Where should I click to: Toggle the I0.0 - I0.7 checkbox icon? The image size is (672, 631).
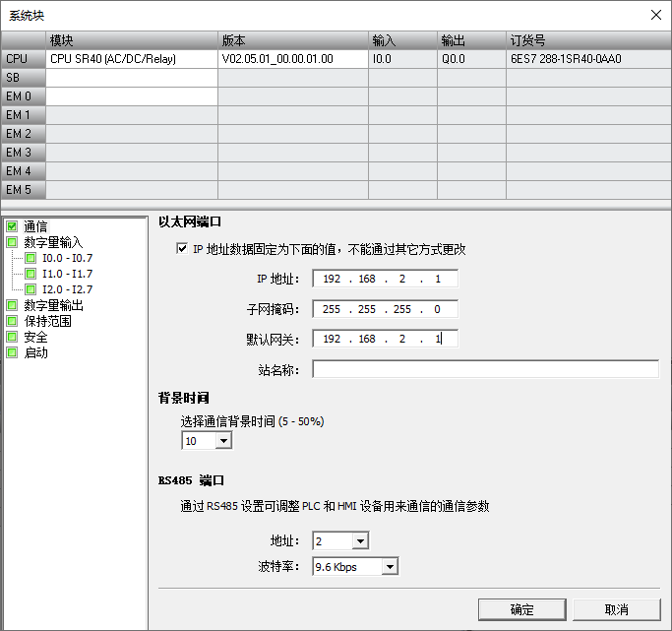click(x=31, y=258)
